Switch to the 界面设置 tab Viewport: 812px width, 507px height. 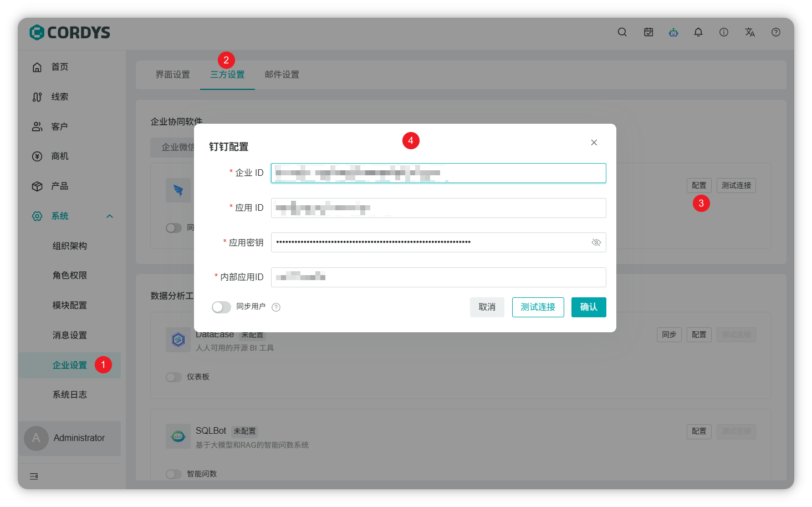173,74
